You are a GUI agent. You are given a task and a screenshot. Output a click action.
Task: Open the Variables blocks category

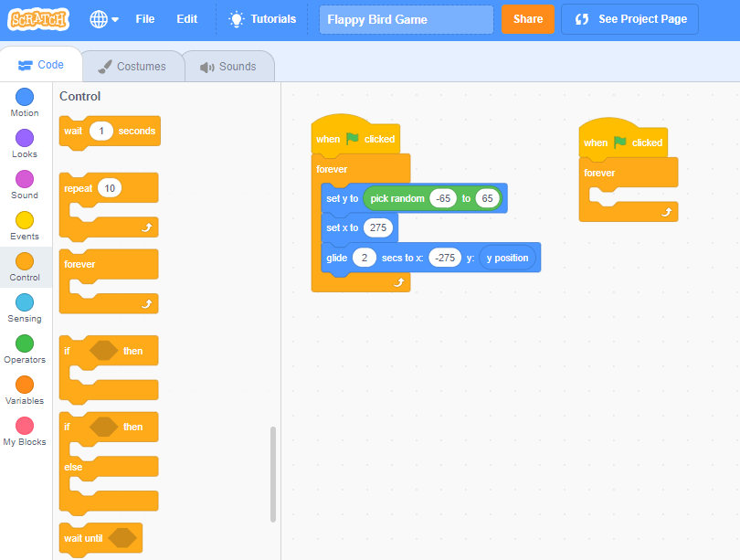[x=25, y=390]
